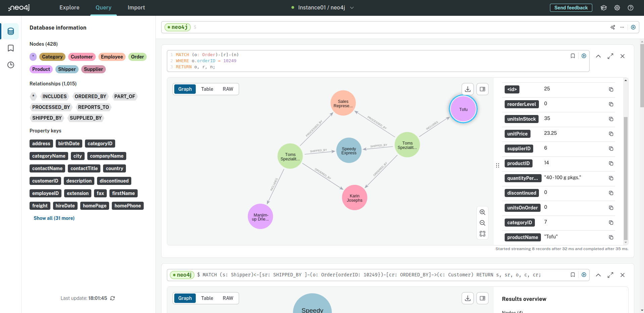Collapse the first result frame

pos(598,56)
